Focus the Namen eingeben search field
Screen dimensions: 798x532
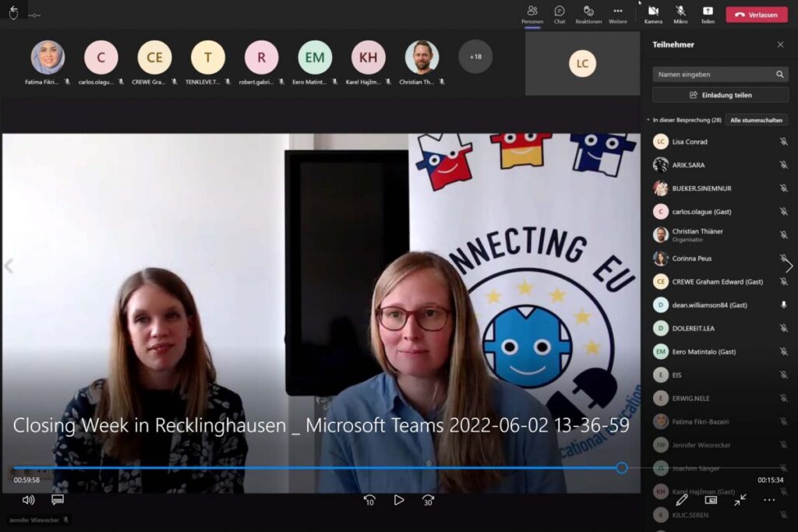point(720,74)
